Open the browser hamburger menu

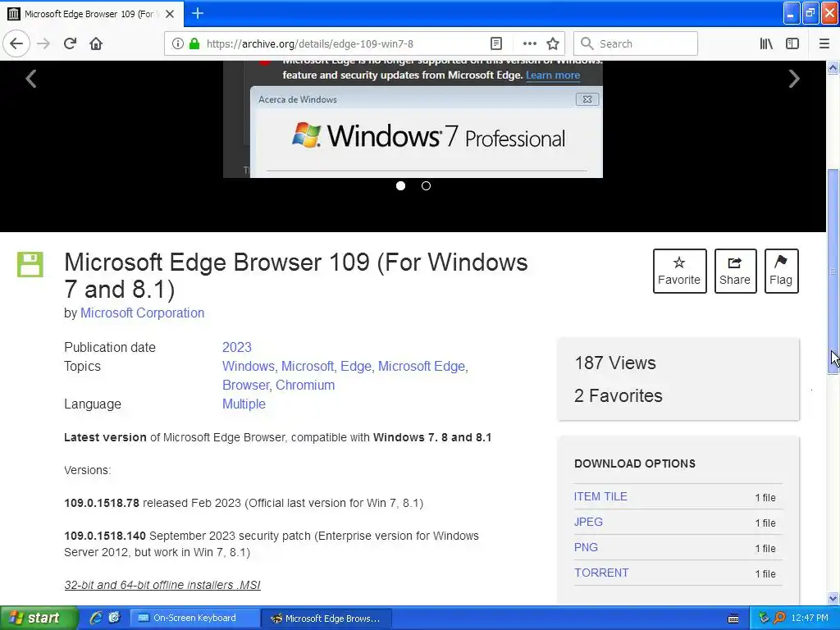point(824,43)
